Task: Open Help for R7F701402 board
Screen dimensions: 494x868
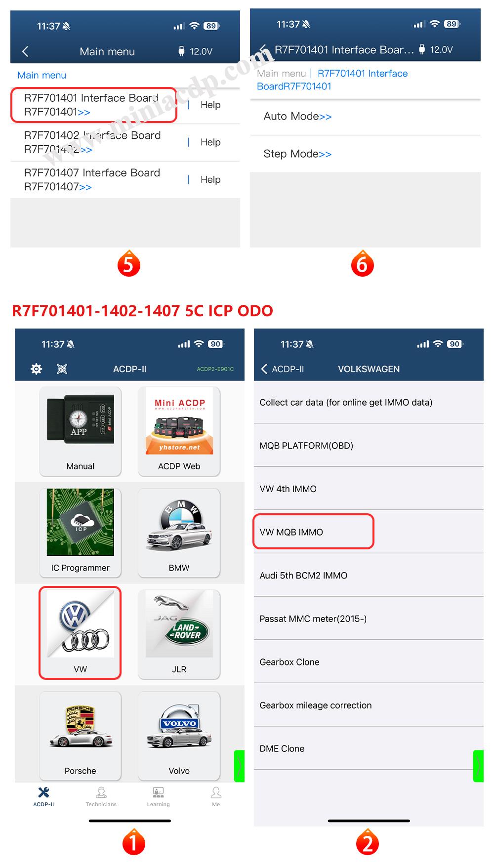Action: coord(210,142)
